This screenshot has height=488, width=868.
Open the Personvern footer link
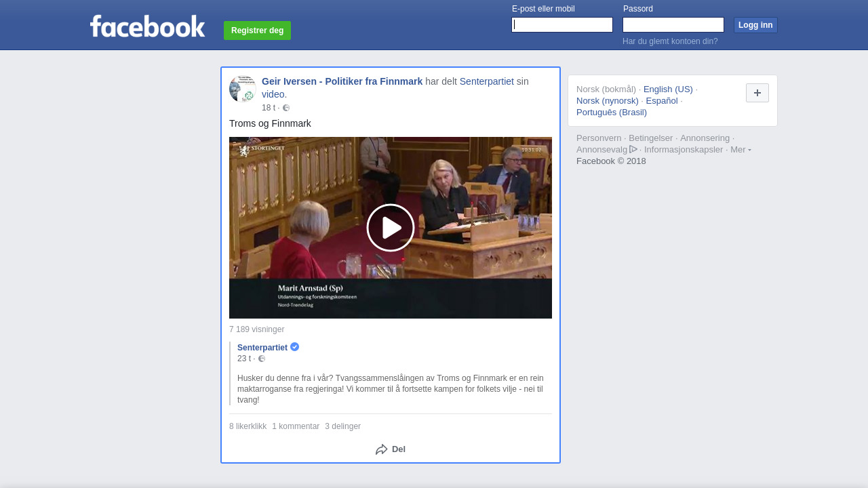(599, 138)
